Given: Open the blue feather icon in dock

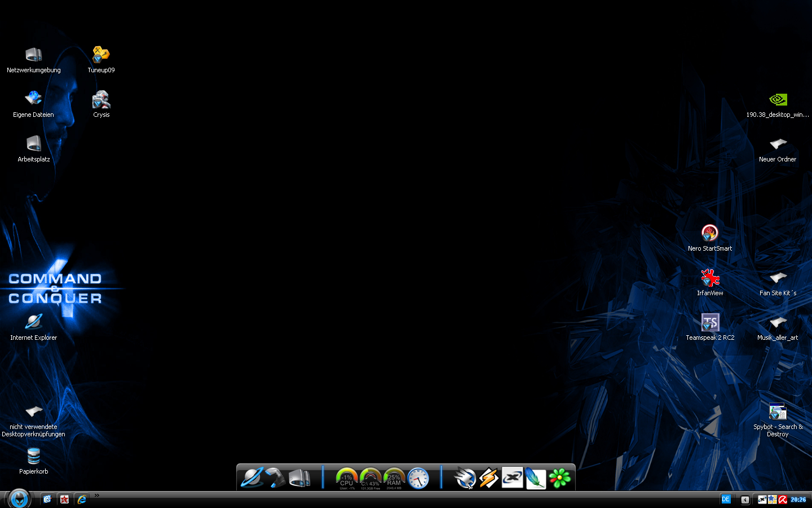Looking at the screenshot, I should 536,478.
